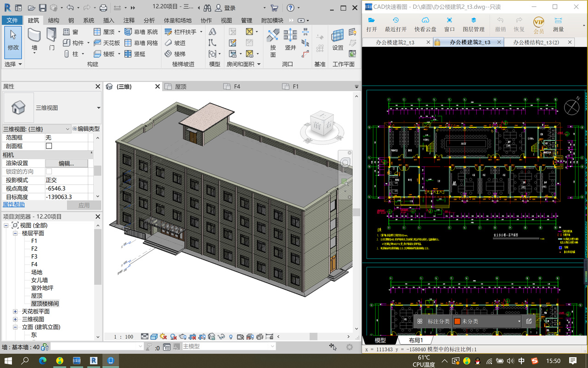Image resolution: width=588 pixels, height=368 pixels.
Task: Enable the 剖面框 section box checkbox
Action: (49, 146)
